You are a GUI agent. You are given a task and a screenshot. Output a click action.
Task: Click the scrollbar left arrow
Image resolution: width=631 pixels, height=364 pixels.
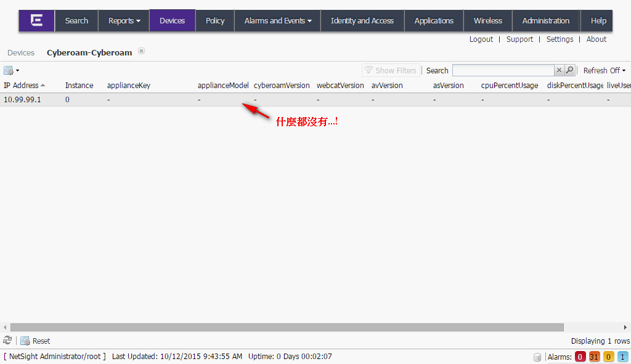tap(5, 328)
